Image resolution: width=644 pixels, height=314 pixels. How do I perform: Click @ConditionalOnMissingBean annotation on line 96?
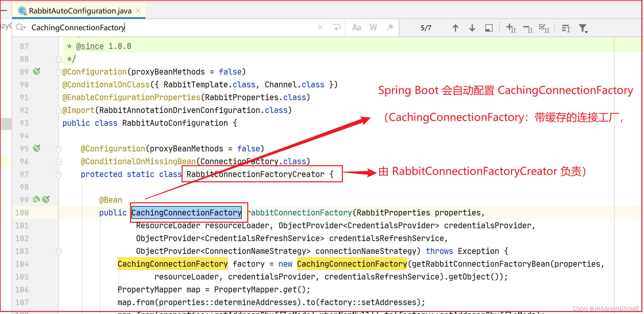pyautogui.click(x=138, y=162)
